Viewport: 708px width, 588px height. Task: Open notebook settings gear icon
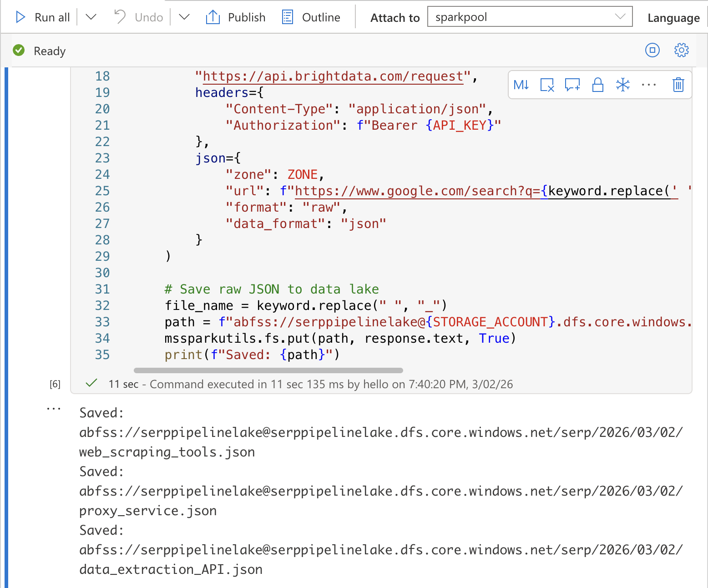[x=681, y=50]
